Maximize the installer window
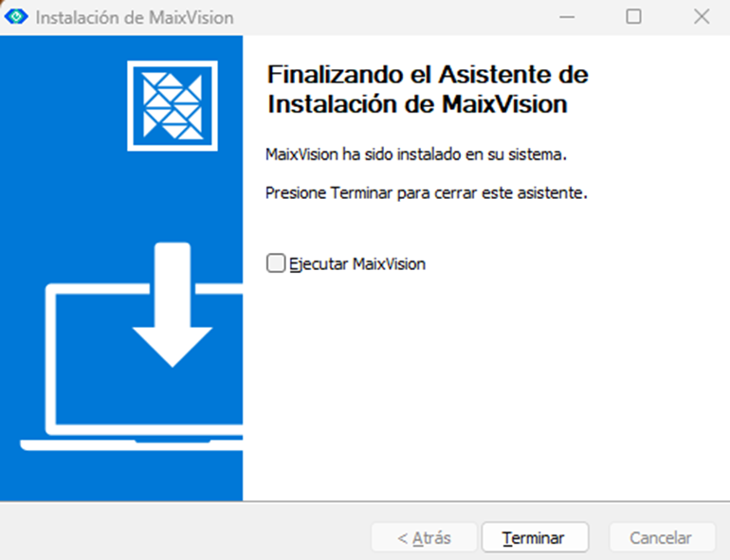Screen dimensions: 730x560 633,17
